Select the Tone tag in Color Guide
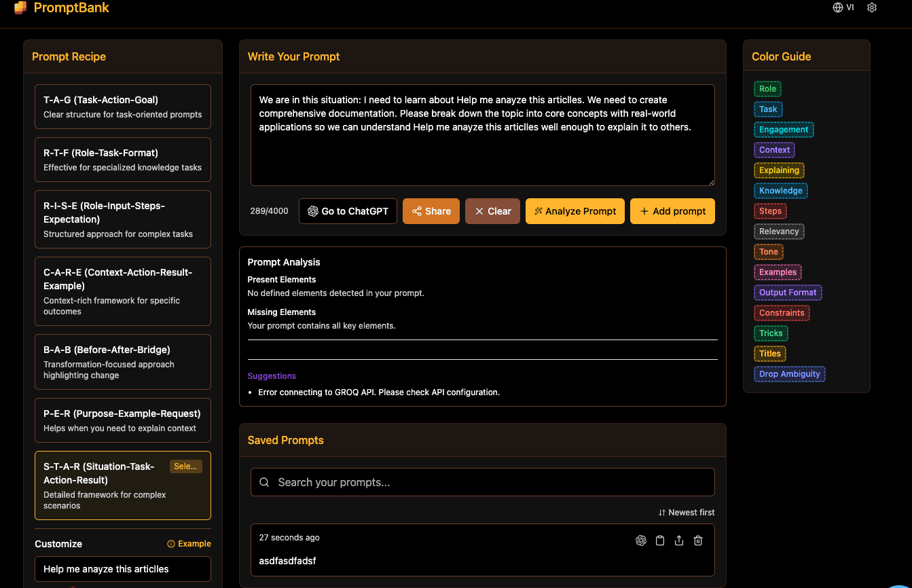Image resolution: width=912 pixels, height=588 pixels. coord(768,251)
